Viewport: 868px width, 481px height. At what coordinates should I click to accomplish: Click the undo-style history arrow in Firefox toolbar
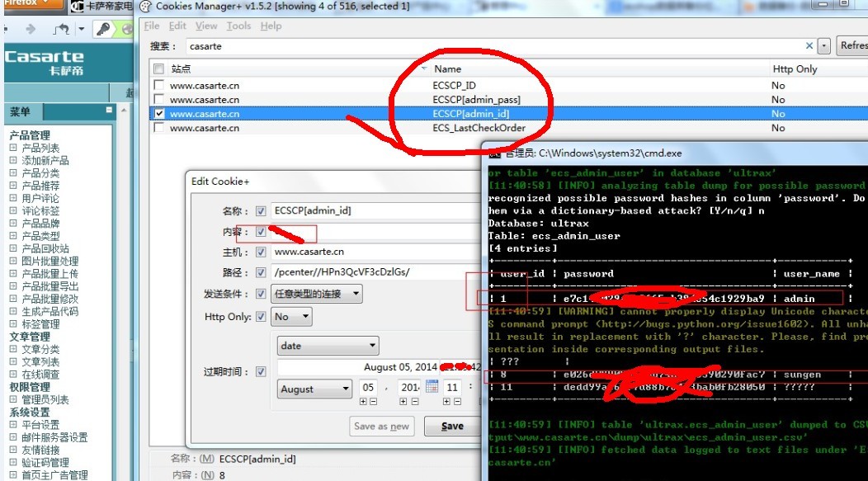click(x=61, y=29)
